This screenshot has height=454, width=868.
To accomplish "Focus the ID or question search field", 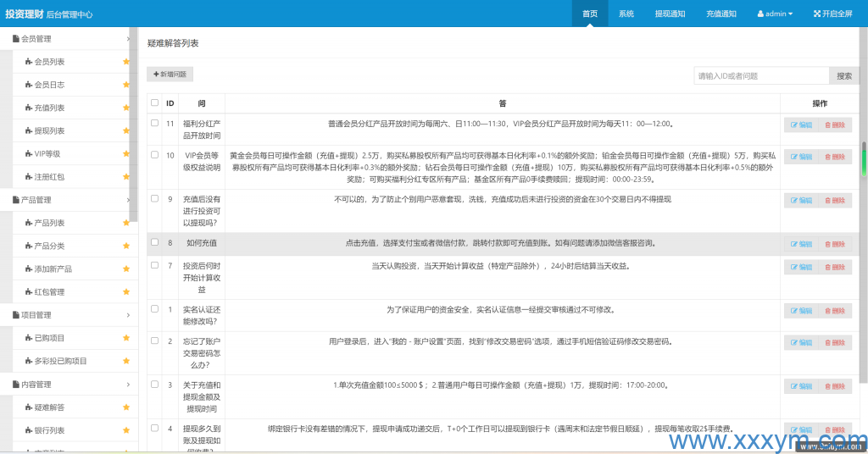I will pyautogui.click(x=760, y=75).
